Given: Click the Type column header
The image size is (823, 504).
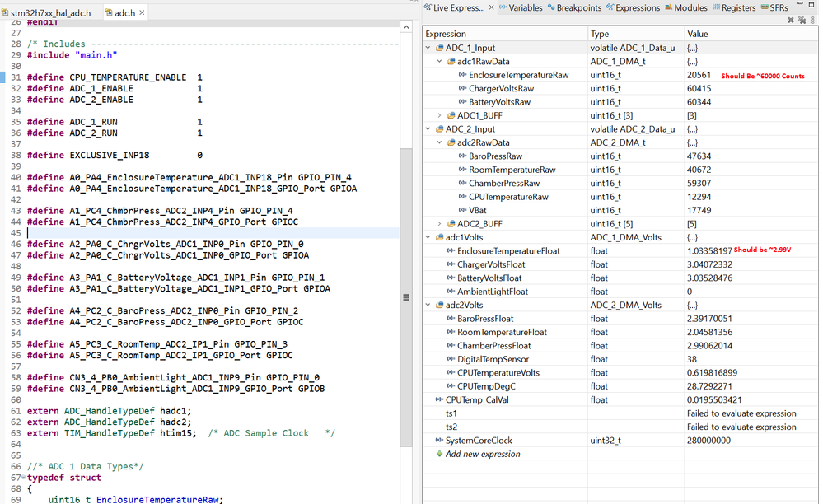Looking at the screenshot, I should click(636, 34).
